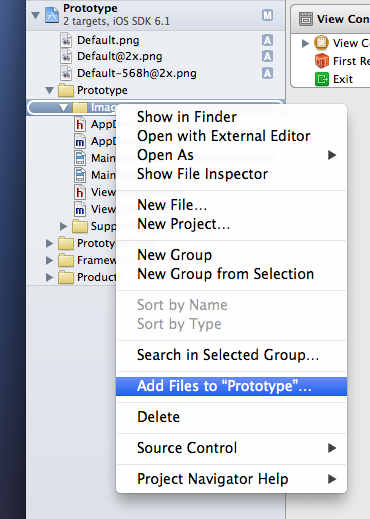Choose Open with External Editor
370x519 pixels.
point(231,136)
